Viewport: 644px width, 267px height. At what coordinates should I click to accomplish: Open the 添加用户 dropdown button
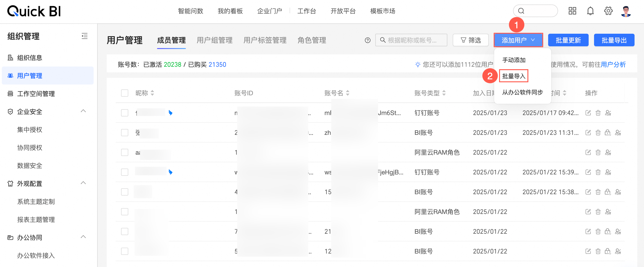click(x=518, y=40)
